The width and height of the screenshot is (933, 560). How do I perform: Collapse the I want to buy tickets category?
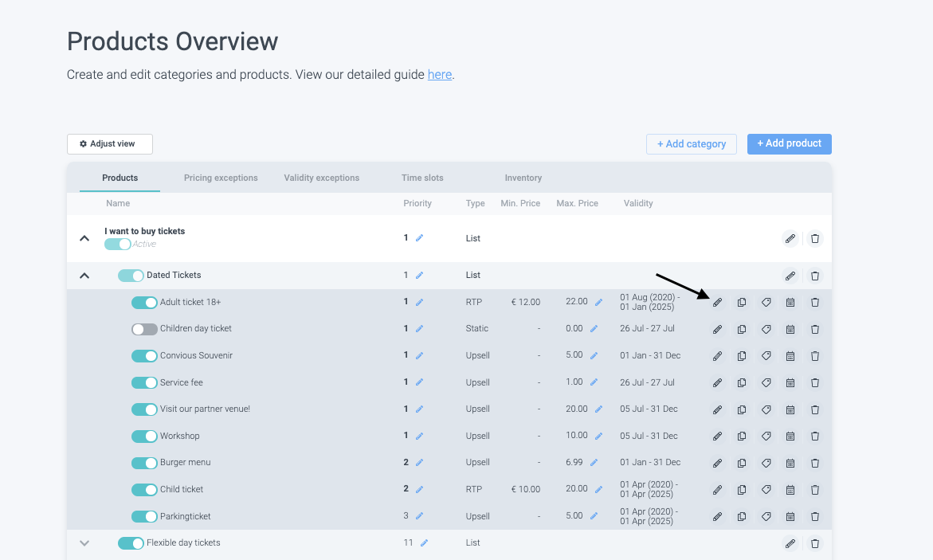(x=84, y=237)
